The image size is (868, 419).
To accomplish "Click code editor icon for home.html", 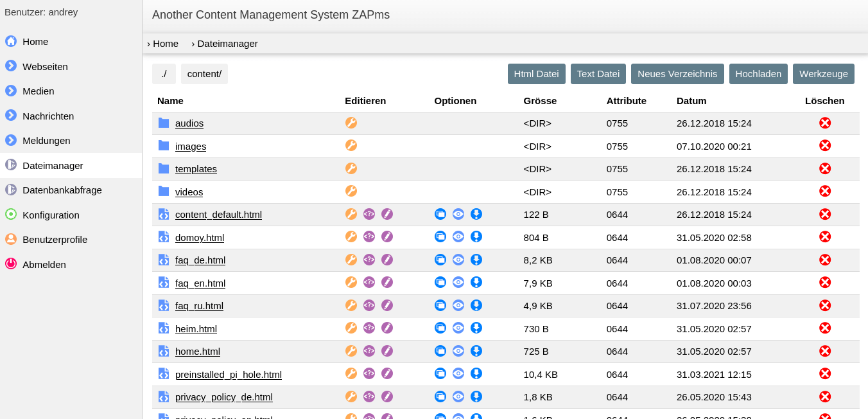I will point(369,351).
